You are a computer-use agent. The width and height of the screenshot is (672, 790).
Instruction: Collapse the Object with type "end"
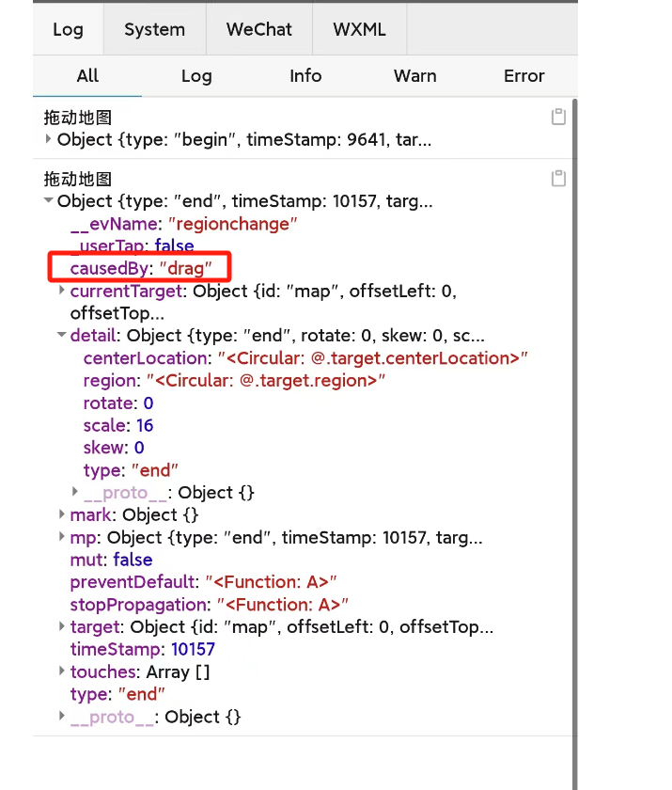click(x=48, y=200)
